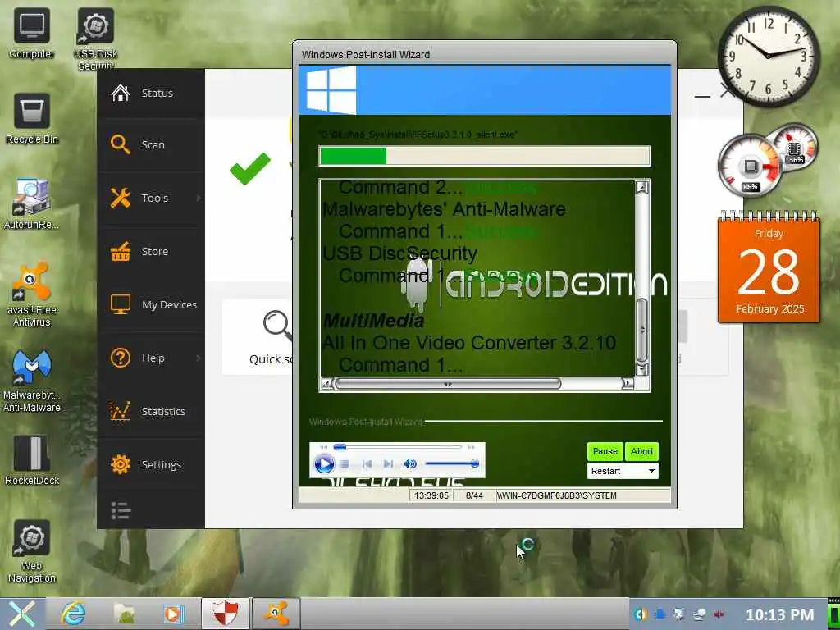Image resolution: width=840 pixels, height=630 pixels.
Task: Open Store in the avast sidebar
Action: tap(151, 251)
